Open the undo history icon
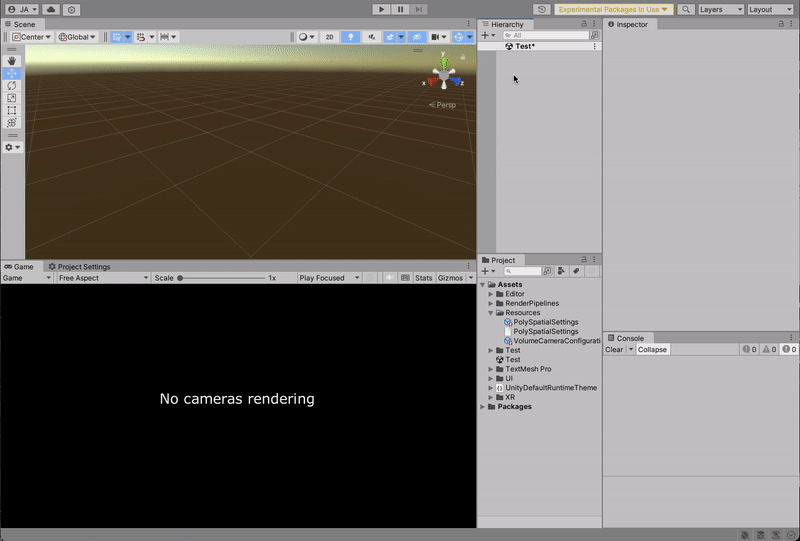800x541 pixels. 542,9
